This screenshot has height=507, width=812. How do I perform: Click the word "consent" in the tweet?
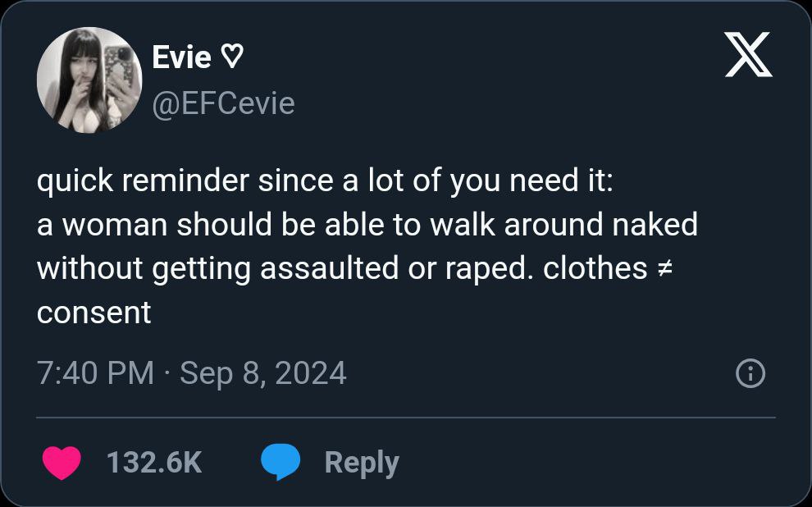pos(94,313)
